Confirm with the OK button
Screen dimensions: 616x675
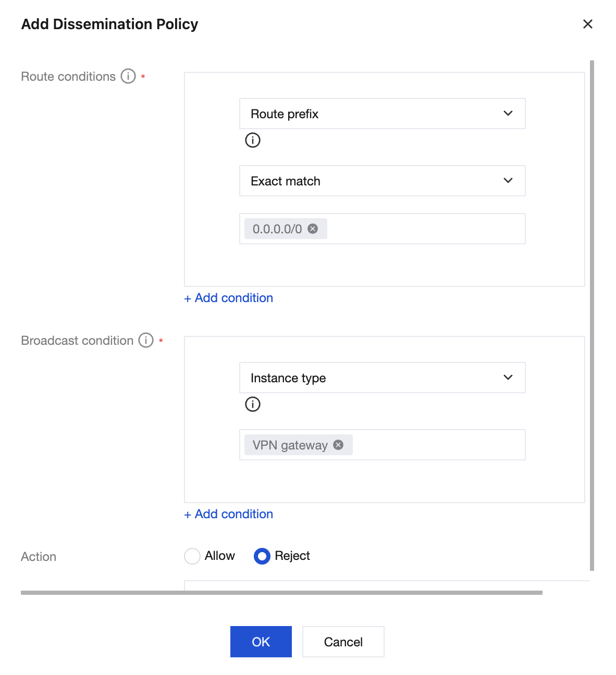261,642
